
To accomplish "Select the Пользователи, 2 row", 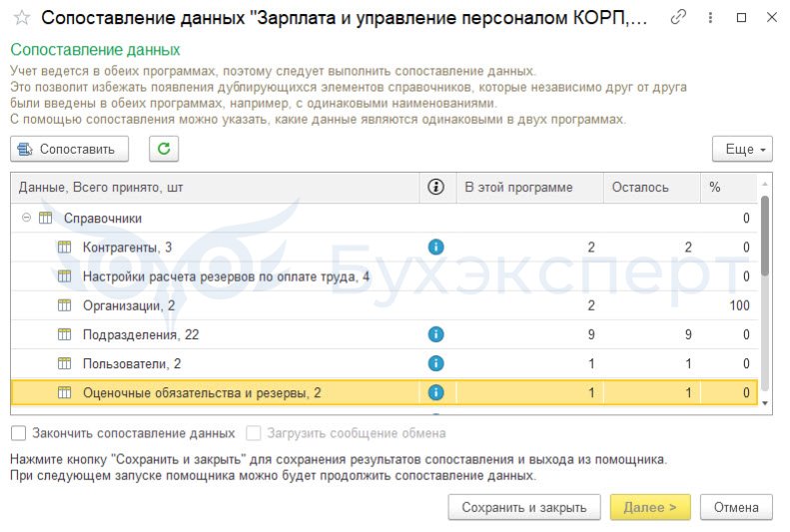I will coord(384,363).
